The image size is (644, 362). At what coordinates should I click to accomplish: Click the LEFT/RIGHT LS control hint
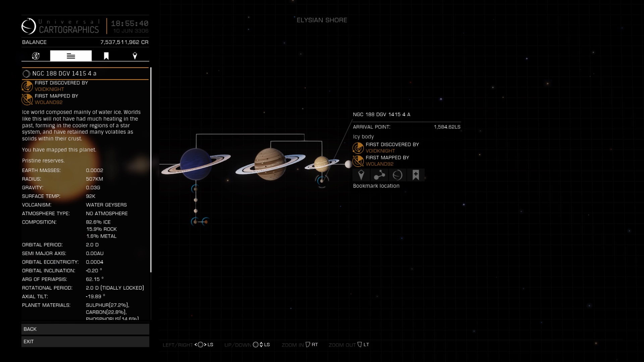[188, 345]
